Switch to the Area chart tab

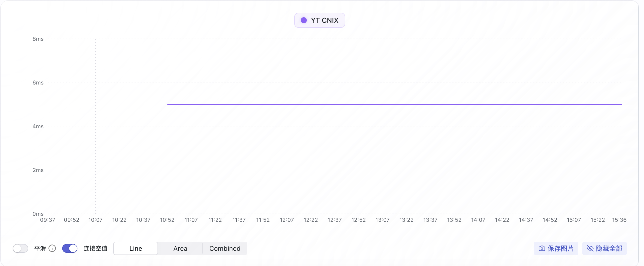(180, 248)
